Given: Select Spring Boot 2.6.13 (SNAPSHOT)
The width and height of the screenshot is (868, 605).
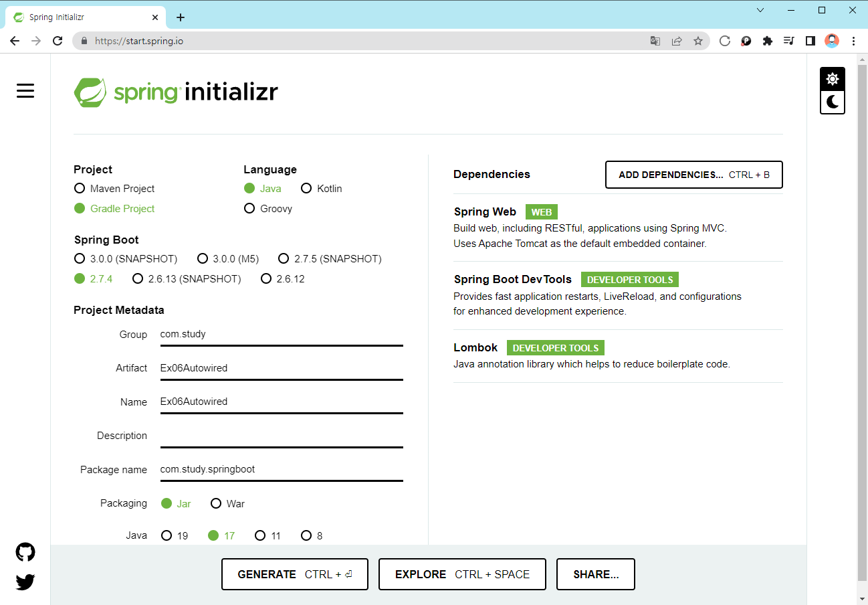Looking at the screenshot, I should point(187,279).
